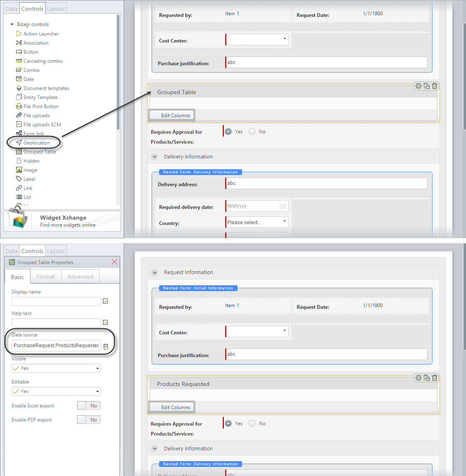Click copy icon on Products Requested table
Image resolution: width=466 pixels, height=476 pixels.
coord(426,378)
